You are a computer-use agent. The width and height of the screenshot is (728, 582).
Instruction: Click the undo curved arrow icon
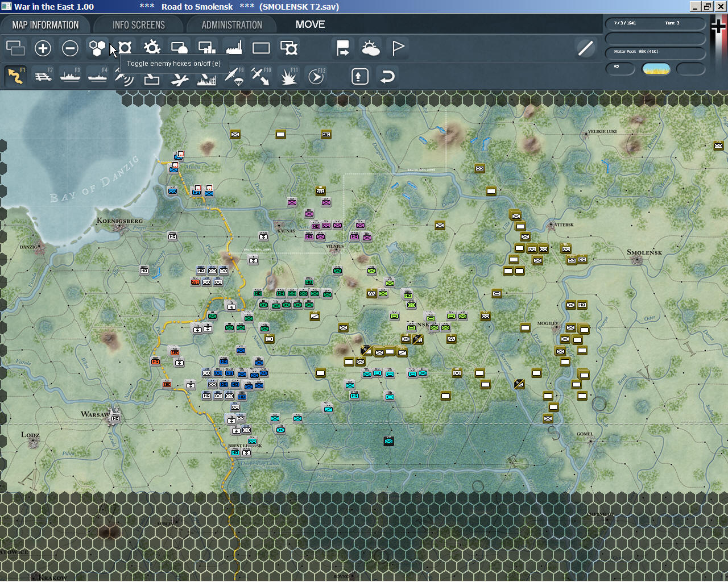[x=387, y=76]
